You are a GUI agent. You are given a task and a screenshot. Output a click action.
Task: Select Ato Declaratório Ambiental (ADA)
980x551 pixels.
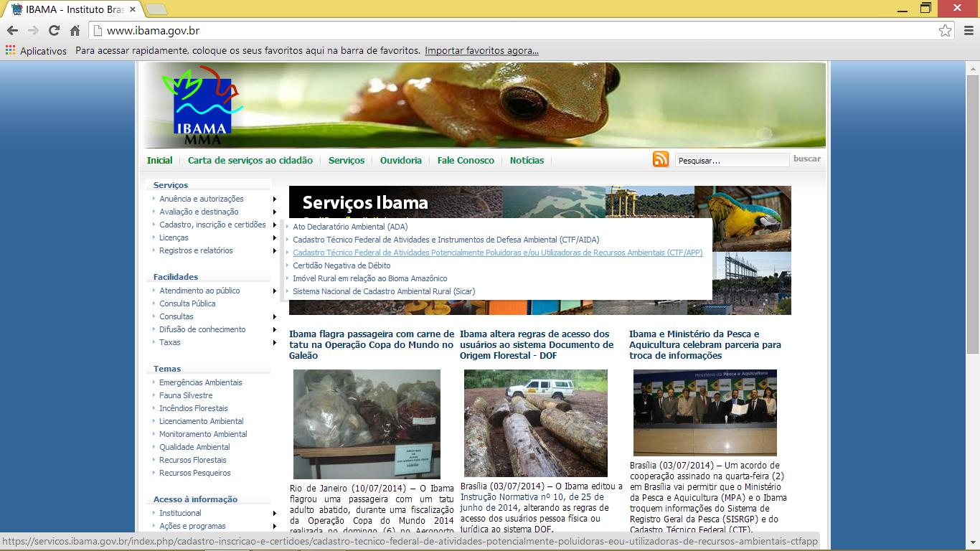[x=350, y=227]
